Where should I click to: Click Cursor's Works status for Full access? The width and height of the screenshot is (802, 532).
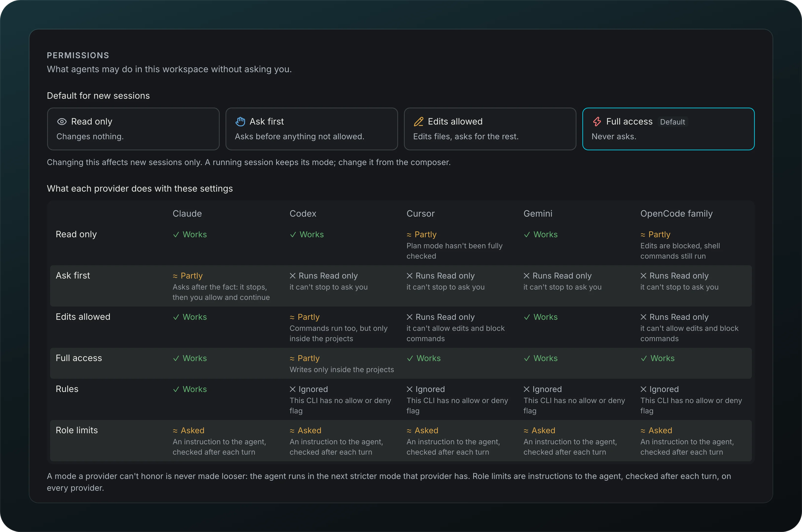[424, 358]
